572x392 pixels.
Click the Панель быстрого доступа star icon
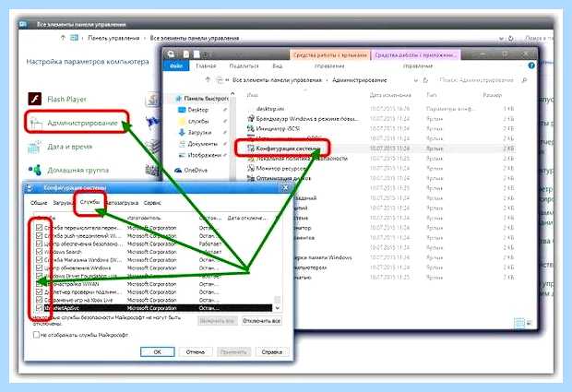pos(178,99)
